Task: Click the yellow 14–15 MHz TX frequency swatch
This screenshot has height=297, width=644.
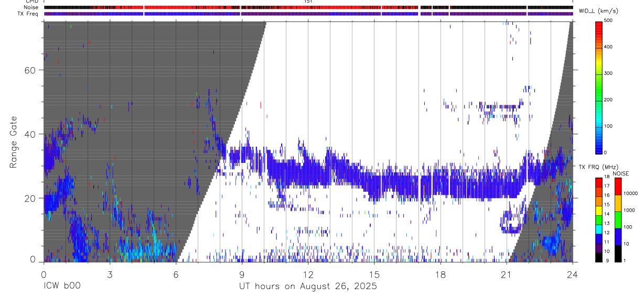Action: point(598,210)
